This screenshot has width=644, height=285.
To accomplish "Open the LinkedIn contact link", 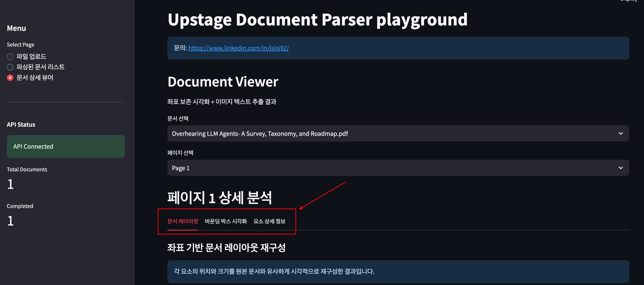I will [239, 48].
